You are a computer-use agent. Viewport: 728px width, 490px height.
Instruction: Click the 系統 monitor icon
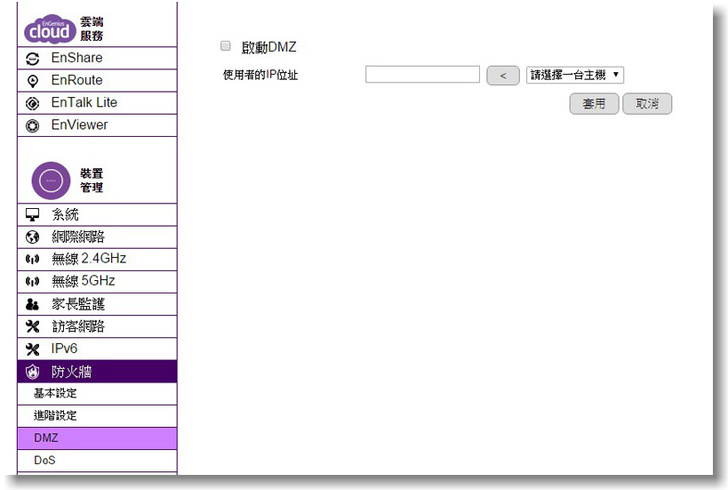coord(32,215)
